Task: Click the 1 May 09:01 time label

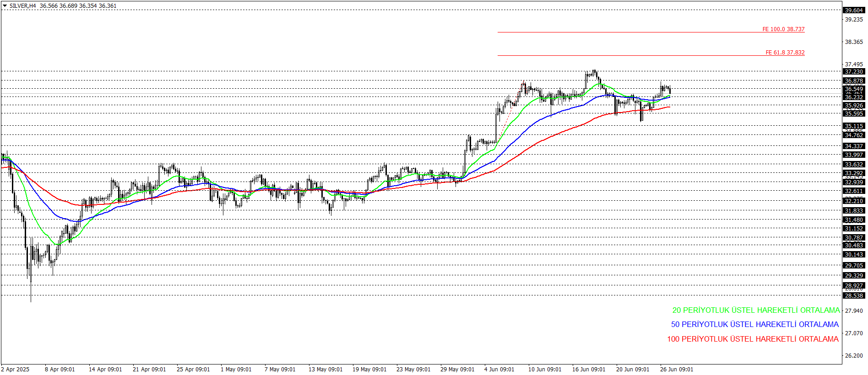Action: 236,370
